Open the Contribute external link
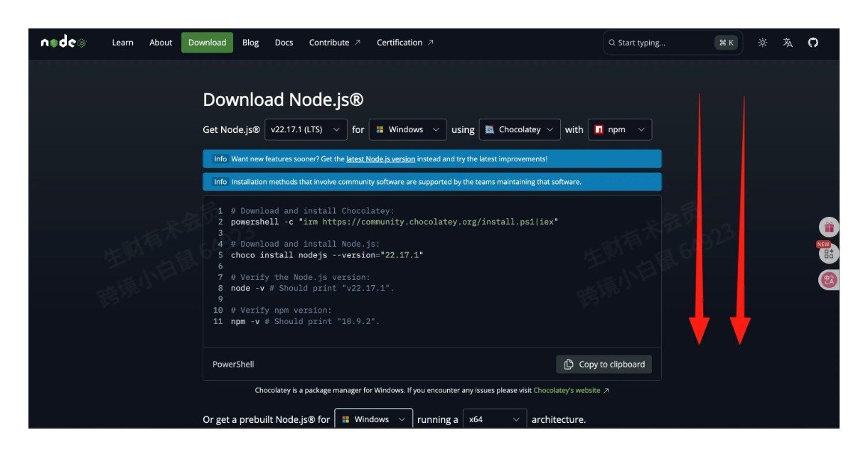This screenshot has height=457, width=868. tap(335, 43)
